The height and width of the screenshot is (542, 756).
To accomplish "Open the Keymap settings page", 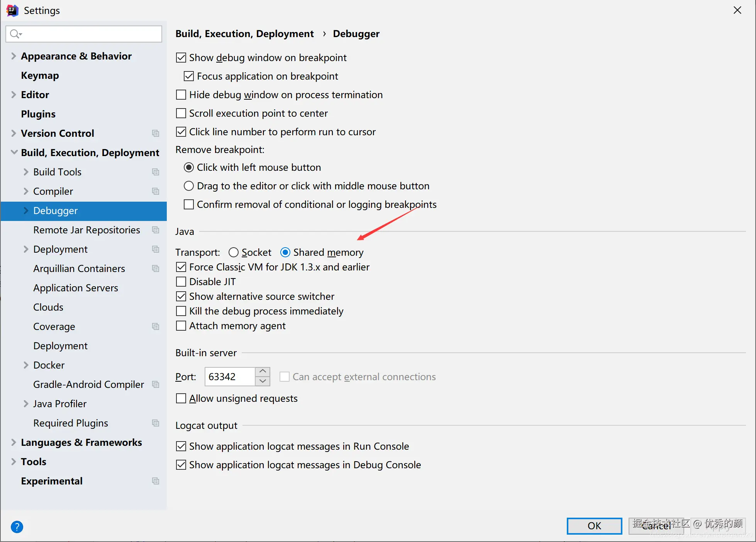I will [40, 75].
